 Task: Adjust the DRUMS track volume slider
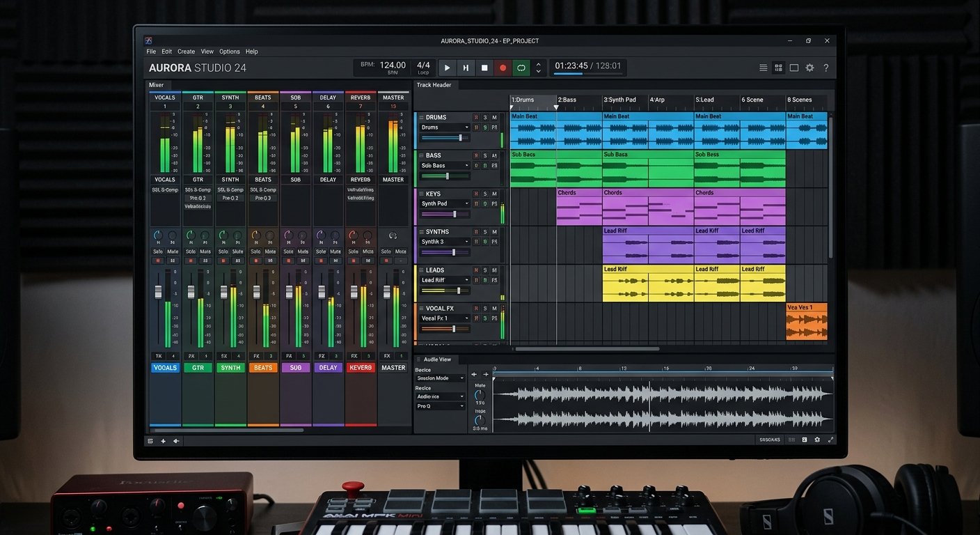445,138
